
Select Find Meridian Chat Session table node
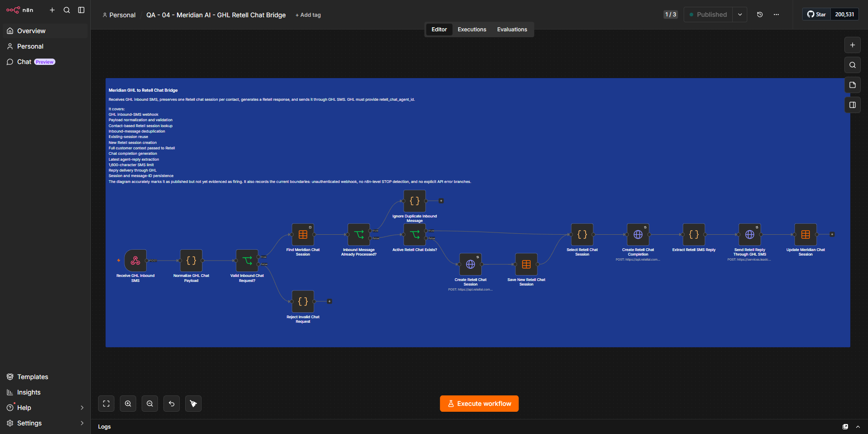(x=303, y=235)
